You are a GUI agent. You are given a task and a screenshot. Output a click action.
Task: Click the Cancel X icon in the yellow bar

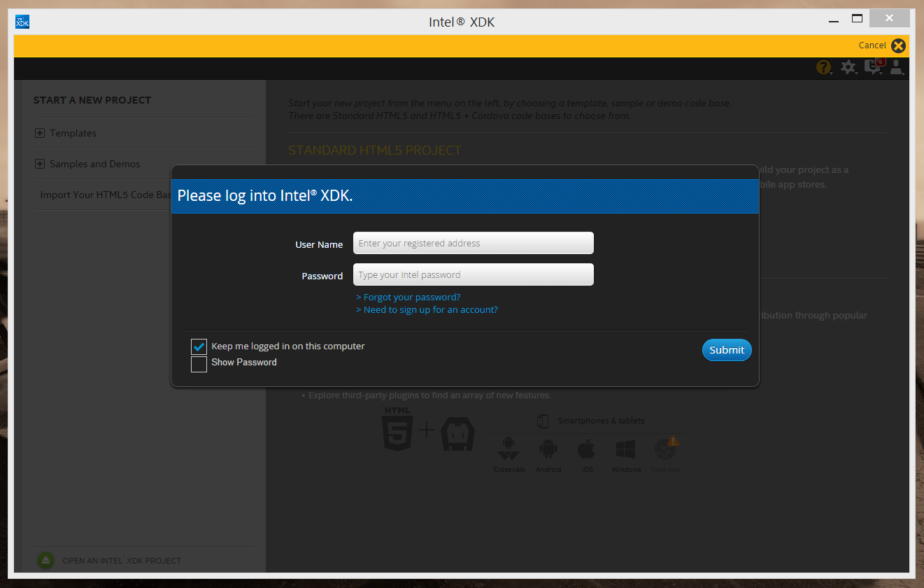(x=899, y=45)
